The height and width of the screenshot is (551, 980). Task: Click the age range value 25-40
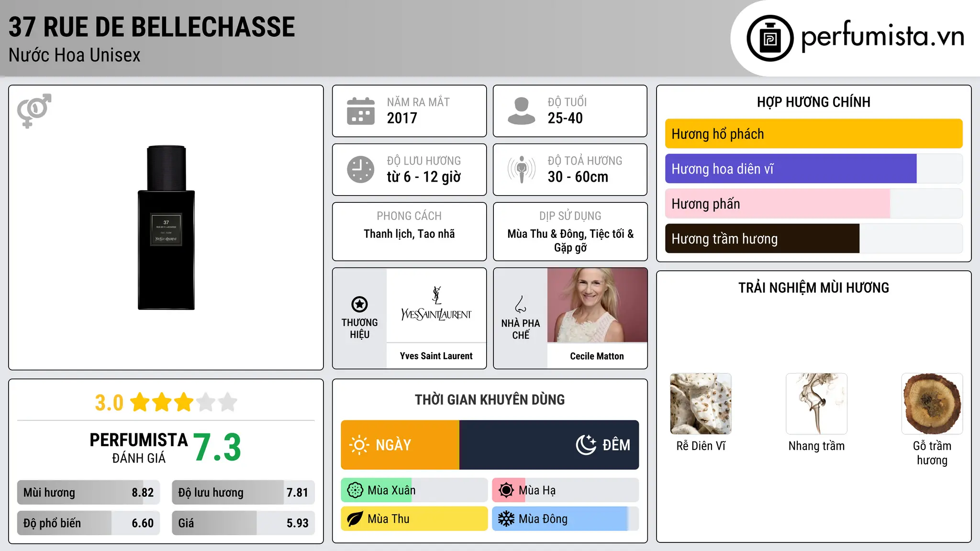pyautogui.click(x=565, y=118)
